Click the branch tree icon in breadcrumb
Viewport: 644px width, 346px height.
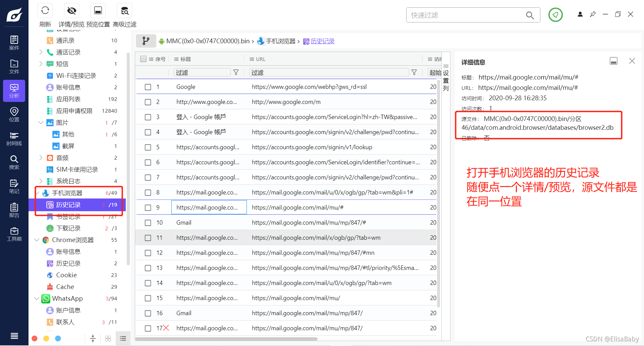coord(146,41)
